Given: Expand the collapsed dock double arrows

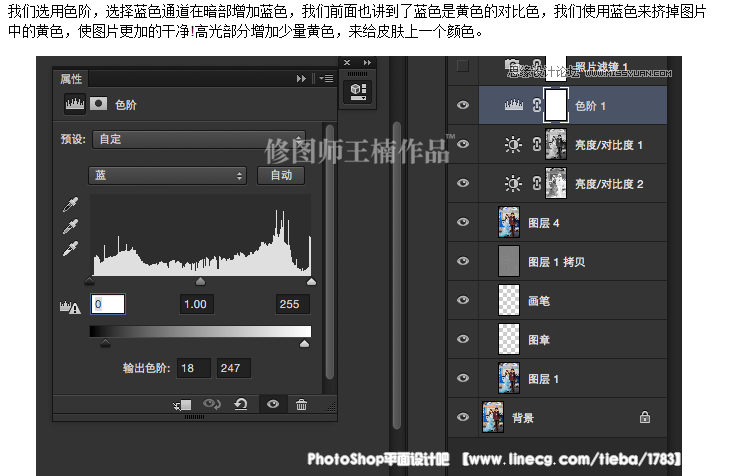Looking at the screenshot, I should click(367, 62).
